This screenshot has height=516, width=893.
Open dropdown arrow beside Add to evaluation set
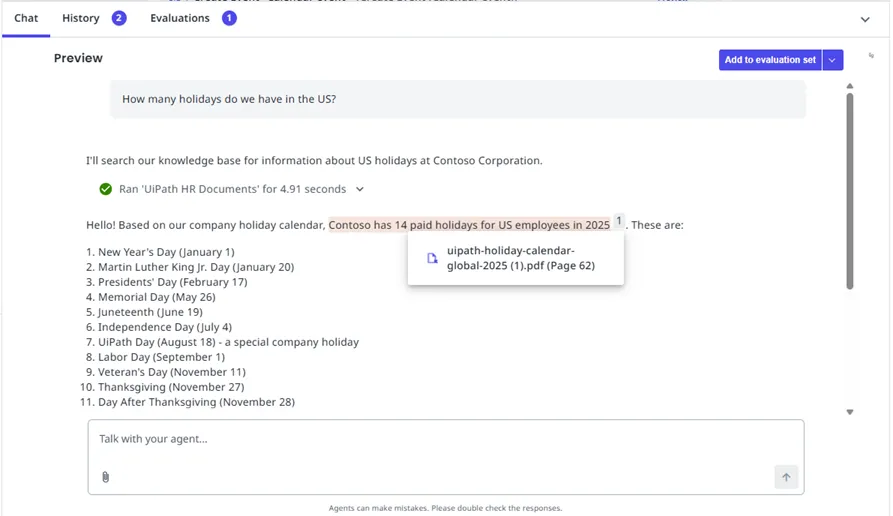tap(833, 60)
